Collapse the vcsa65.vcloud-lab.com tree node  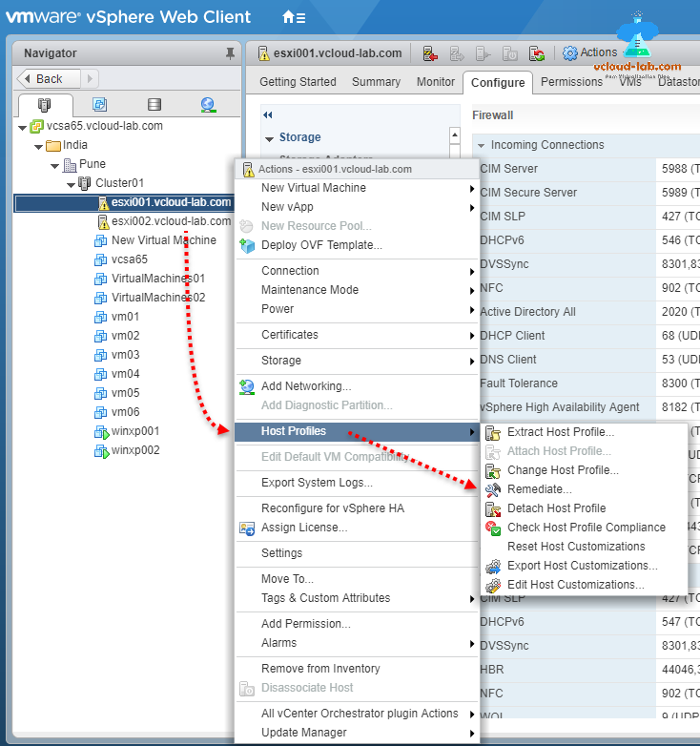point(22,128)
